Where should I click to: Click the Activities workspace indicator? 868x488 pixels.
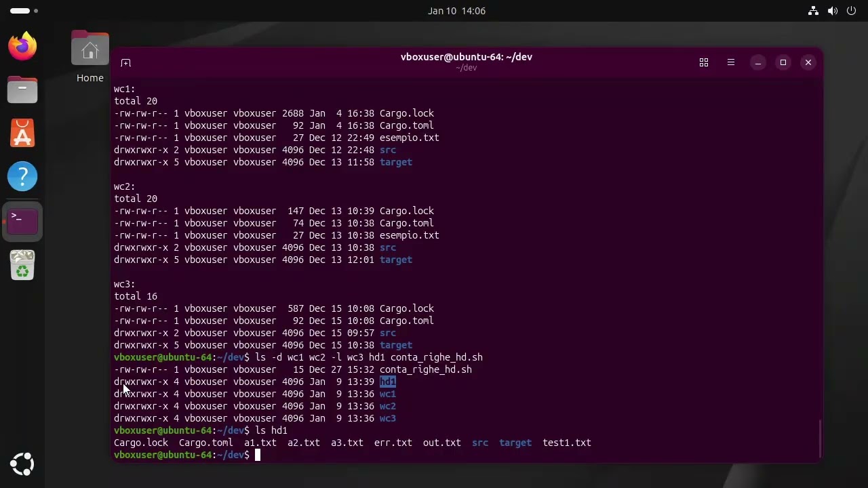pyautogui.click(x=24, y=11)
